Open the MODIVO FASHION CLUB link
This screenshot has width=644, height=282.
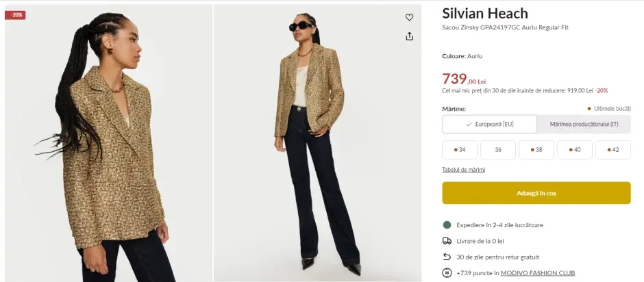[538, 273]
